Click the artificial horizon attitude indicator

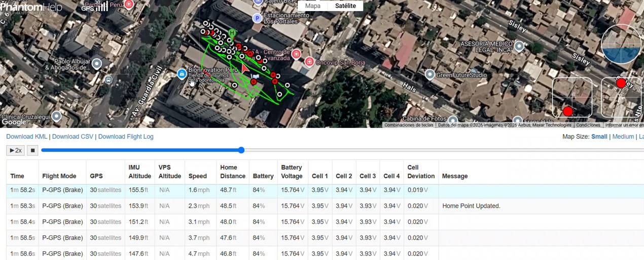tap(622, 44)
